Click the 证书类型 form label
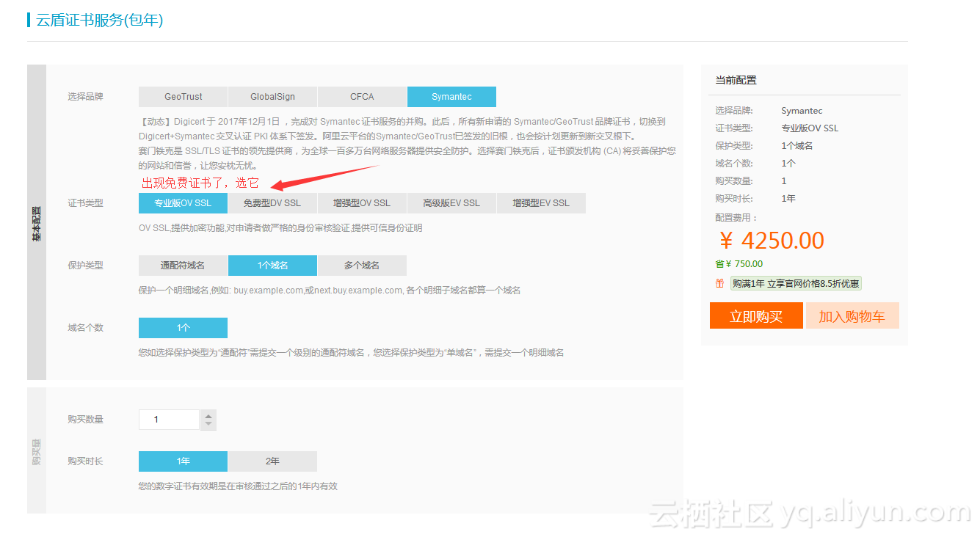The image size is (980, 537). [85, 203]
